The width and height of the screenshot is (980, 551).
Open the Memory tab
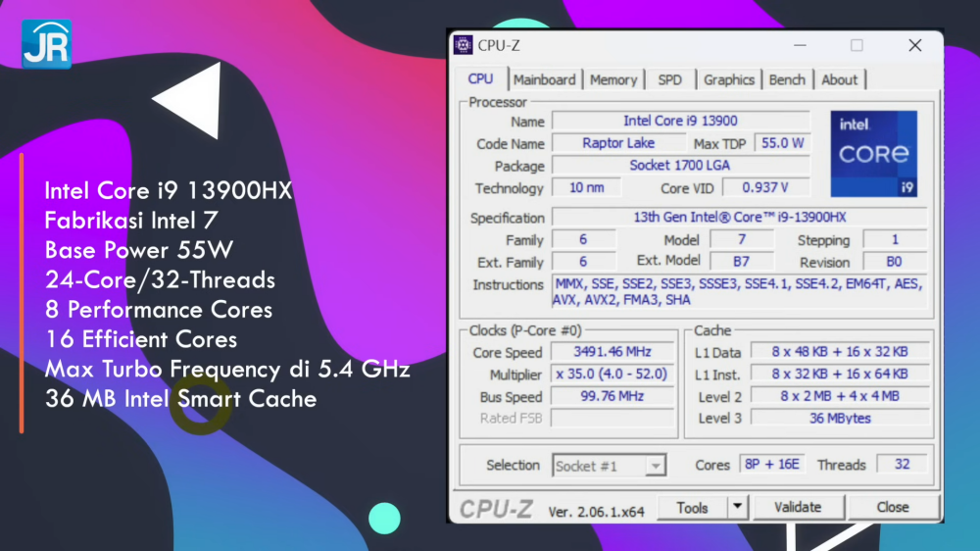pyautogui.click(x=613, y=79)
